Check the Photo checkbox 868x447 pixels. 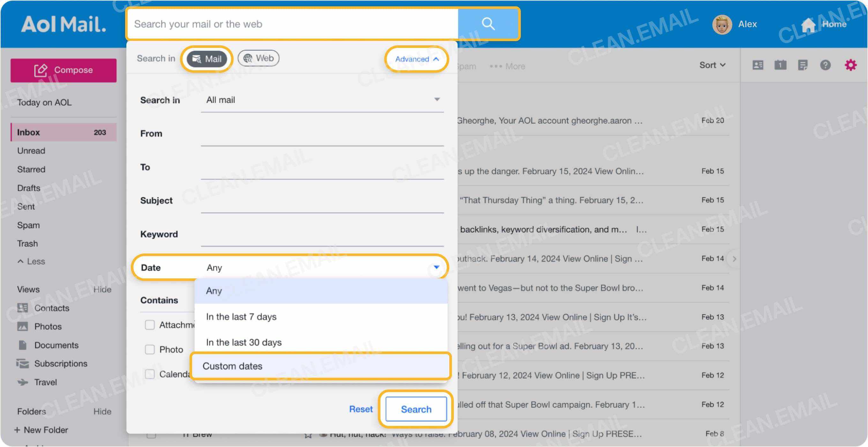[150, 350]
